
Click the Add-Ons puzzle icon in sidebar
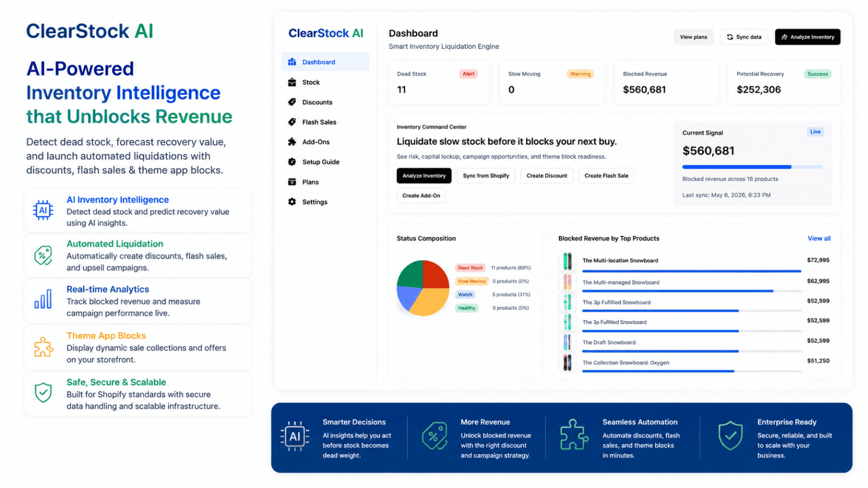click(292, 142)
